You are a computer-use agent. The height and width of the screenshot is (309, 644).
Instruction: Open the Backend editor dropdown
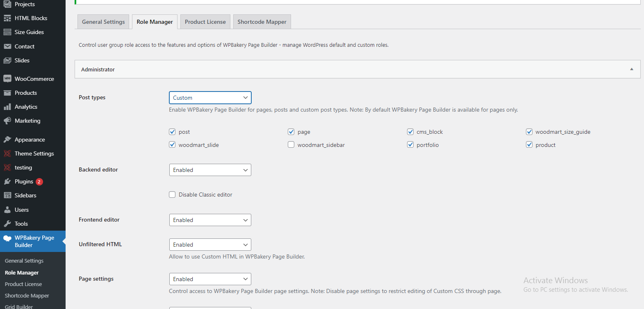point(210,170)
